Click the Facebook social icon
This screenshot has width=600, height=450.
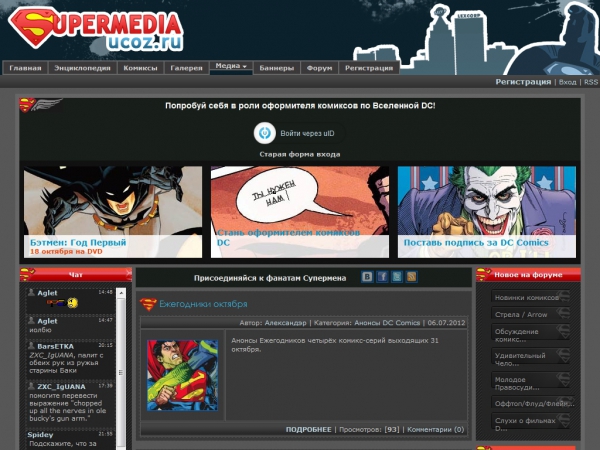tap(382, 277)
